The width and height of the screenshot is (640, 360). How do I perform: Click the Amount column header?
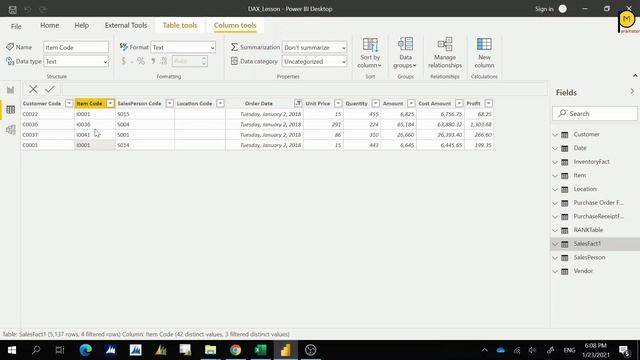[393, 104]
